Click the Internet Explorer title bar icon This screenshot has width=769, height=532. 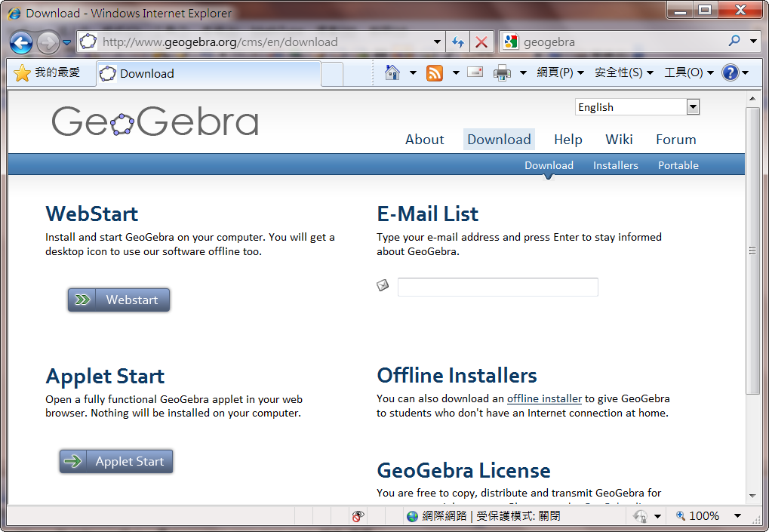(x=14, y=14)
